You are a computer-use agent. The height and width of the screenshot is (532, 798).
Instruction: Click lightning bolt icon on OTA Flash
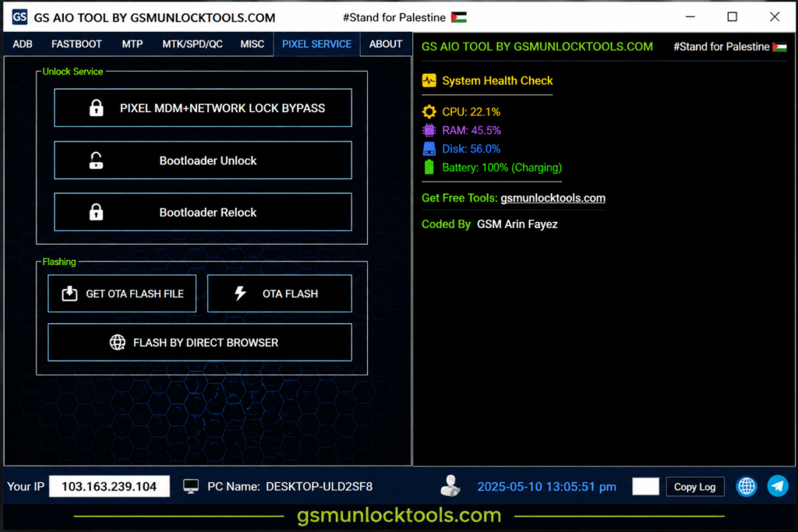point(240,294)
